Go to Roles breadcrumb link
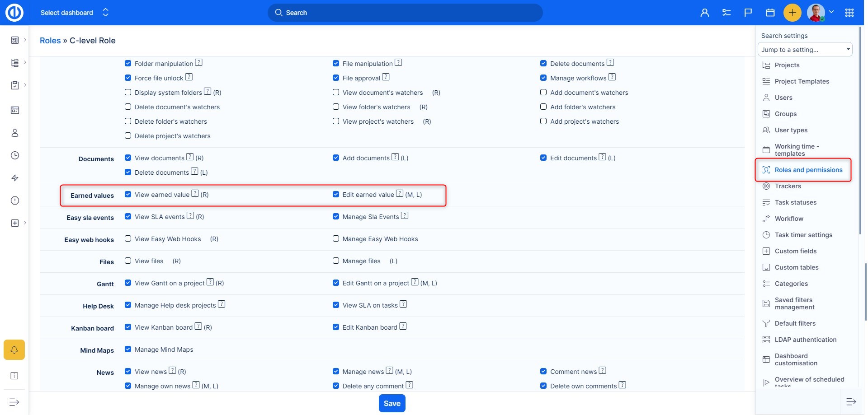 pos(50,41)
